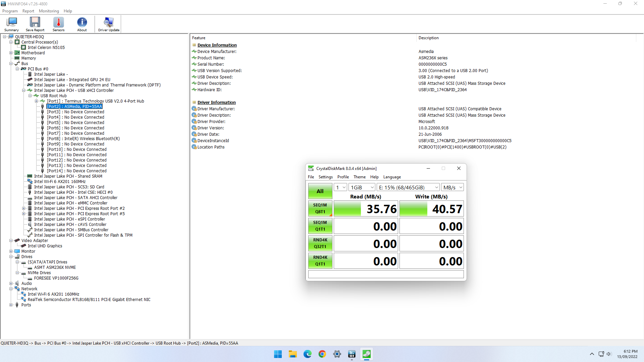Open CrystalDiskMark Profile menu
The width and height of the screenshot is (644, 362).
coord(343,177)
